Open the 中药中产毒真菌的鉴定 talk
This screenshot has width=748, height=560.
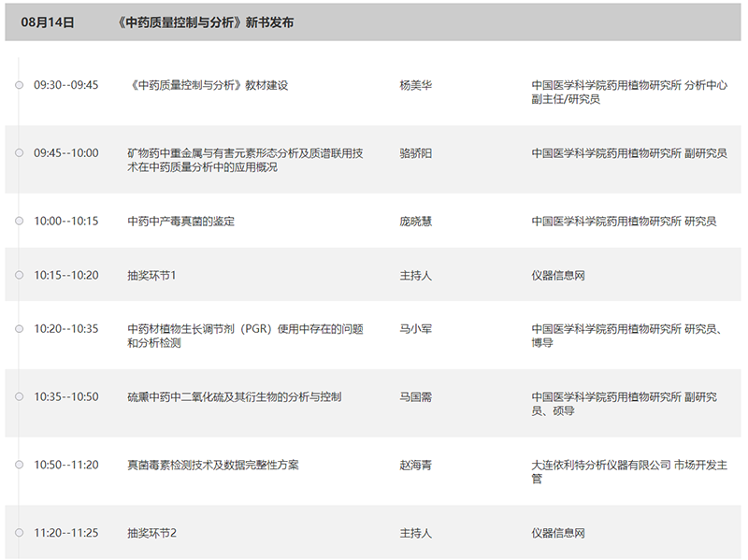click(x=180, y=222)
